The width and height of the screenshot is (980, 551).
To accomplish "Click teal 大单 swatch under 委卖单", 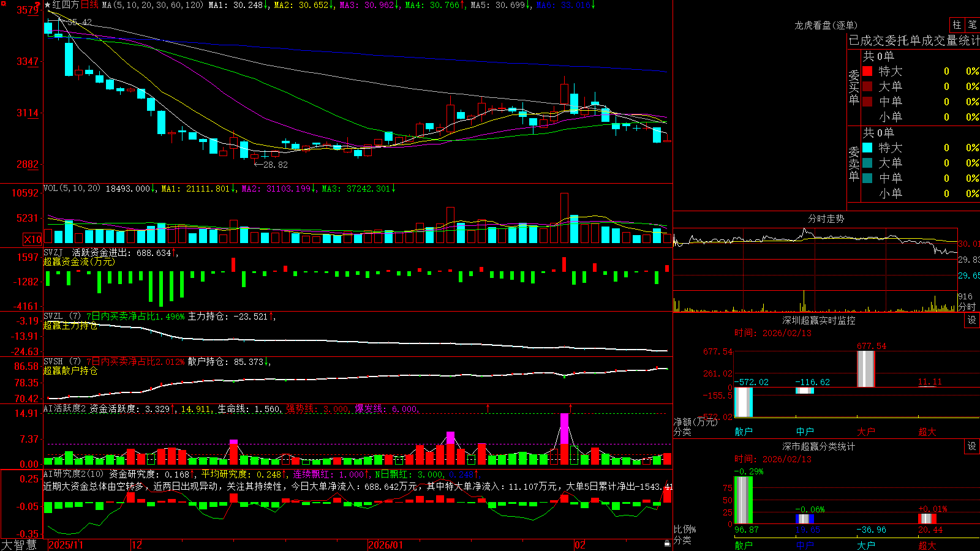I will click(867, 163).
